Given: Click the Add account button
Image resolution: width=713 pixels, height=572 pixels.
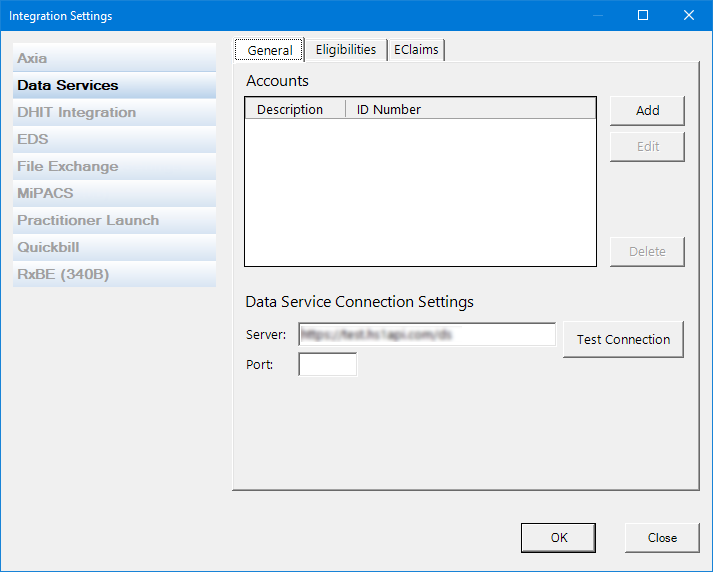Looking at the screenshot, I should tap(647, 111).
